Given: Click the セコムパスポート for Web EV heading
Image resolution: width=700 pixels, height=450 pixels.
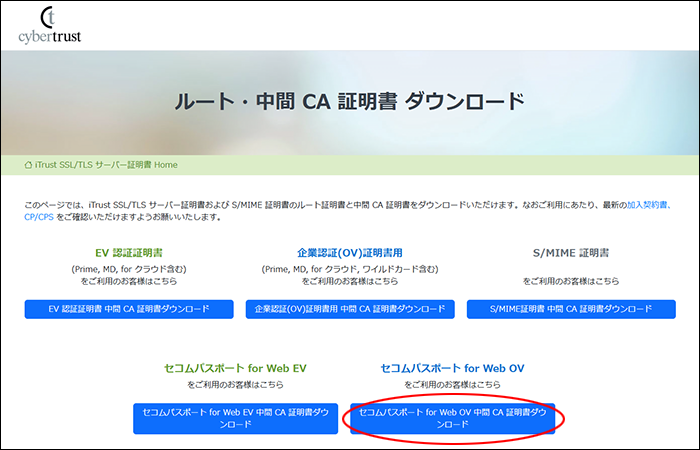Looking at the screenshot, I should (235, 368).
